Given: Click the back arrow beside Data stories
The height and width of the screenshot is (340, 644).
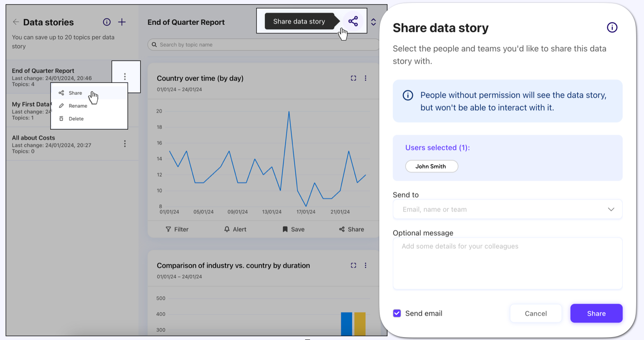Looking at the screenshot, I should click(x=16, y=22).
